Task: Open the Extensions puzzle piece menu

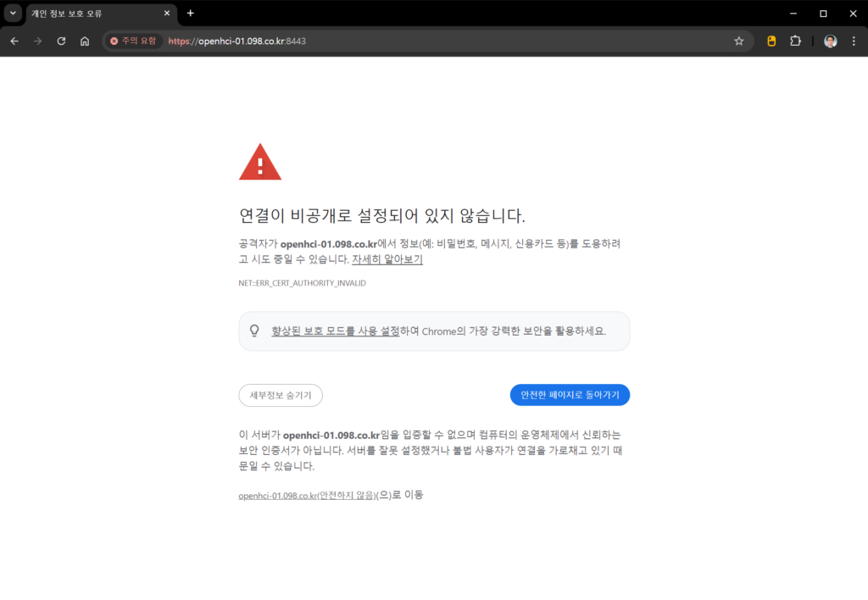Action: 795,41
